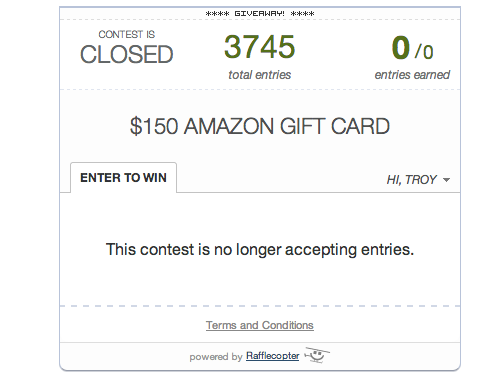The height and width of the screenshot is (392, 501).
Task: Click the powered by text
Action: click(x=216, y=357)
